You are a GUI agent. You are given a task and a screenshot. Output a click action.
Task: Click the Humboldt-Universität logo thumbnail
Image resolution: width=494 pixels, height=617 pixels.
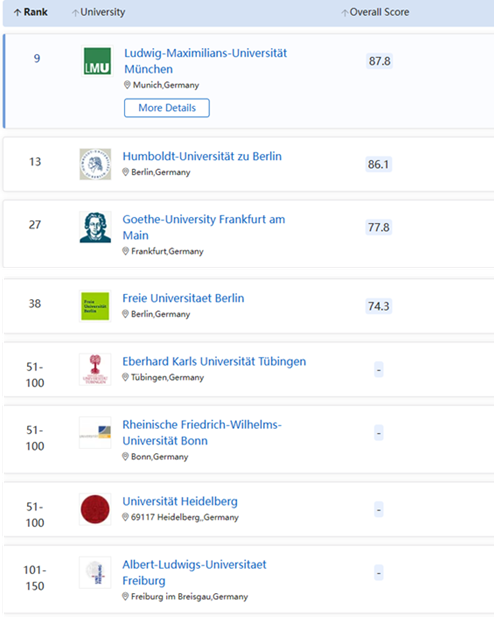[95, 164]
